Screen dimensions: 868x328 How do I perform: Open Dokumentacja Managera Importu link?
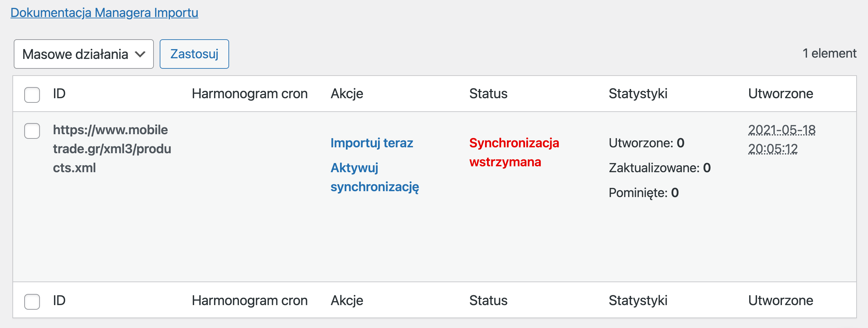tap(104, 13)
